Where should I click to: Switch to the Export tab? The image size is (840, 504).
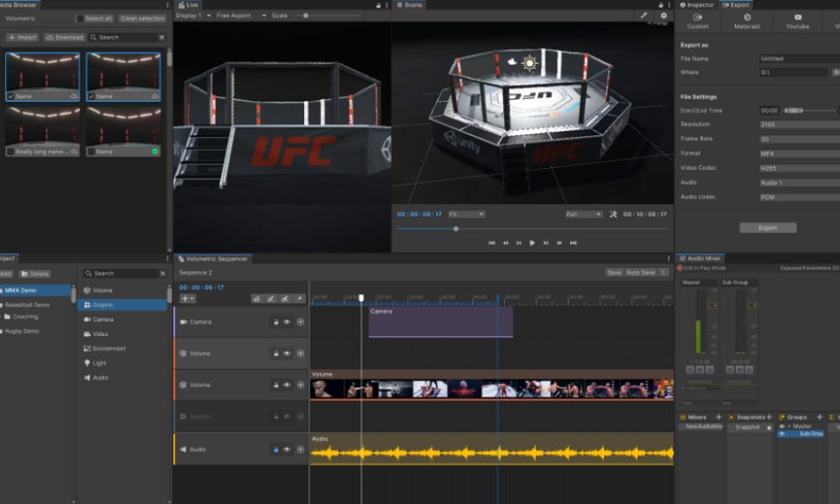tap(736, 5)
